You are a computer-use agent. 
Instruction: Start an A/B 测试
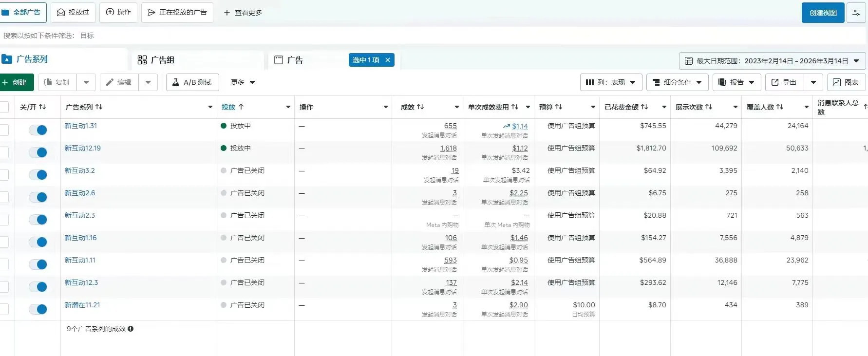(192, 82)
